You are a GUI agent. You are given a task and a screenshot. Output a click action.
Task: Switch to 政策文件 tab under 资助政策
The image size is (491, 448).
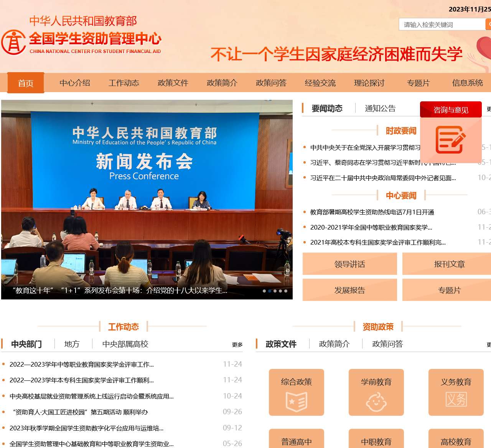coord(281,344)
